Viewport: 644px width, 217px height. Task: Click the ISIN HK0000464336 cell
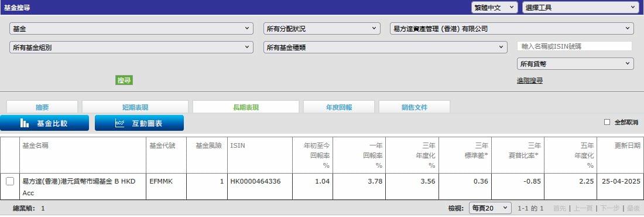255,181
